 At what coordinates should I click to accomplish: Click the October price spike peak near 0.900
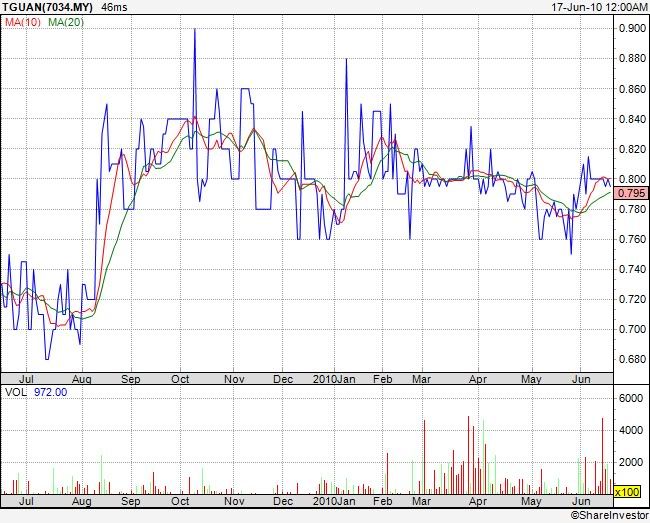pos(194,30)
